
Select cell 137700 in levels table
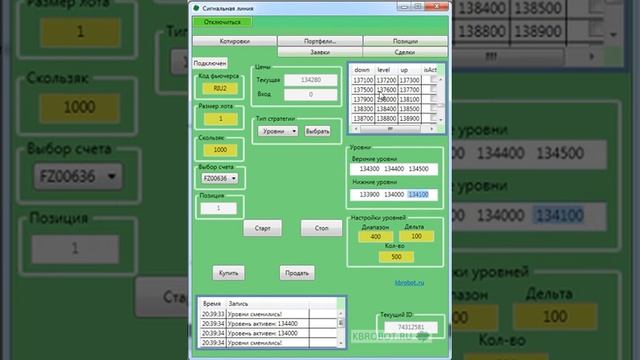(x=409, y=89)
